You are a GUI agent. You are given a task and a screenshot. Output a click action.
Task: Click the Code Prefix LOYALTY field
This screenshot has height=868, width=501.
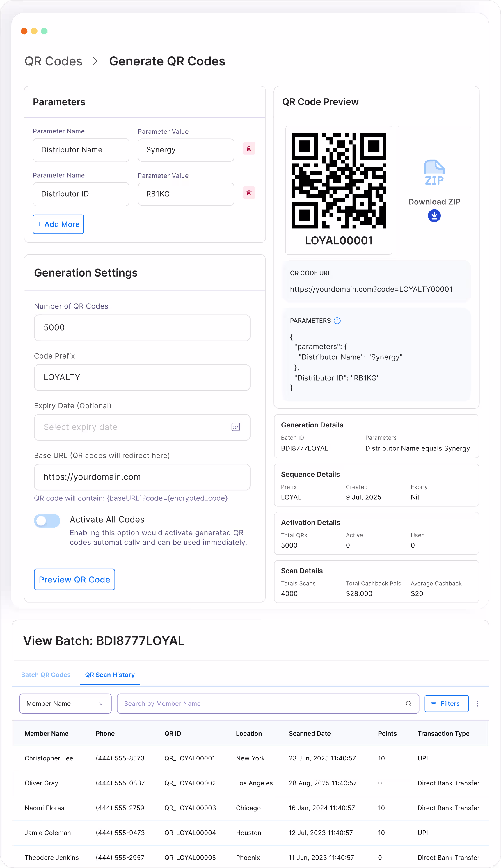[x=142, y=377]
